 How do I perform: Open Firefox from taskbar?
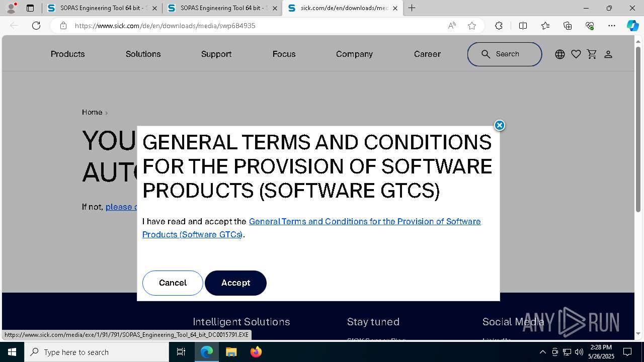256,352
